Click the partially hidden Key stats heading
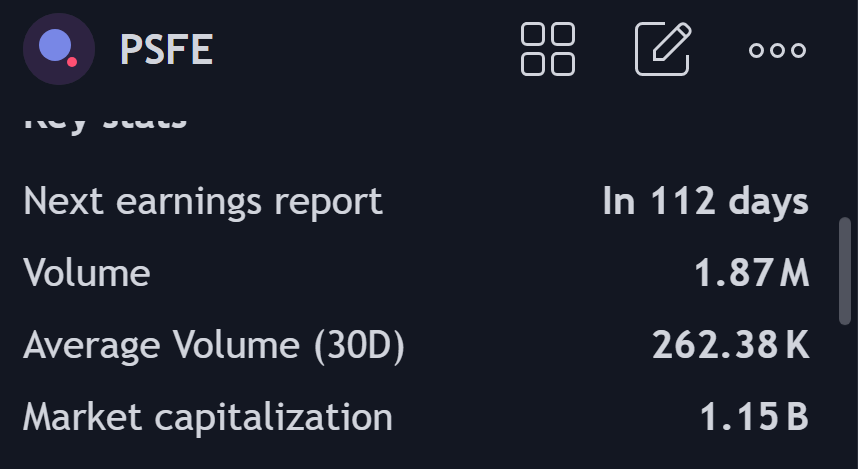 click(105, 121)
